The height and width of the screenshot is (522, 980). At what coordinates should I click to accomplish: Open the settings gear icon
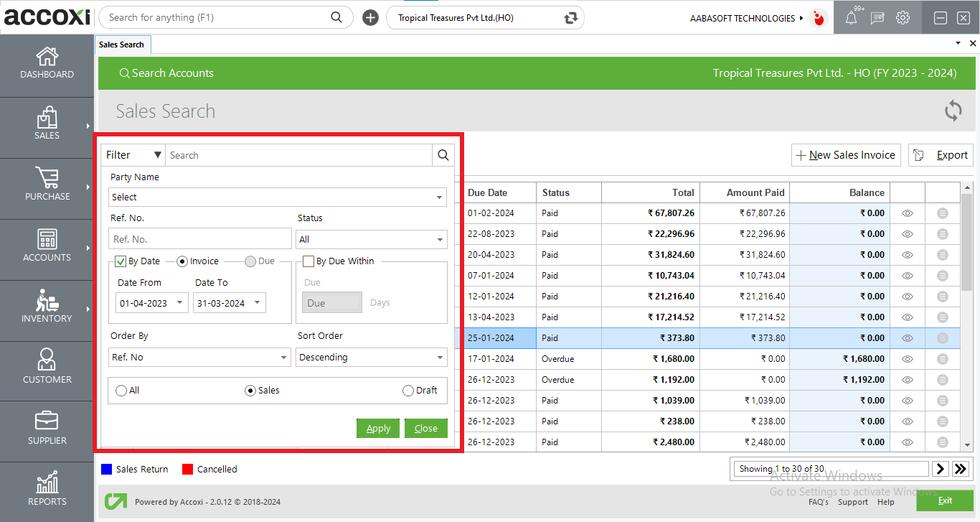coord(903,18)
